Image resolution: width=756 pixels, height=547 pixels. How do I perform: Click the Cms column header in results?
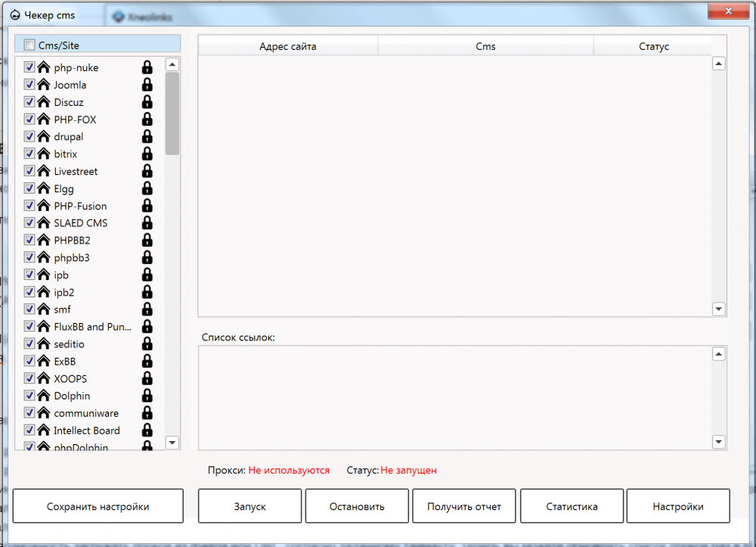(x=485, y=46)
